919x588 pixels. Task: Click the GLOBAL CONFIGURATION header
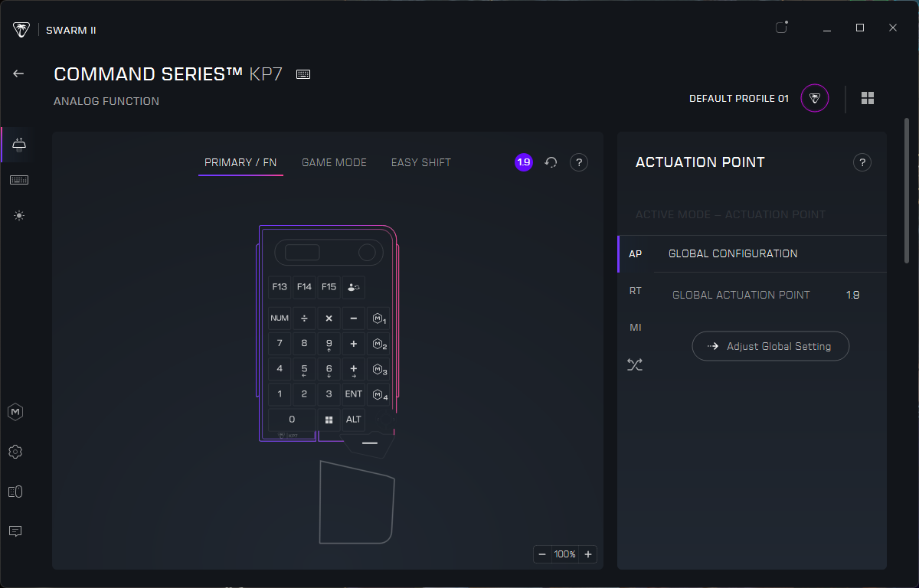(733, 253)
